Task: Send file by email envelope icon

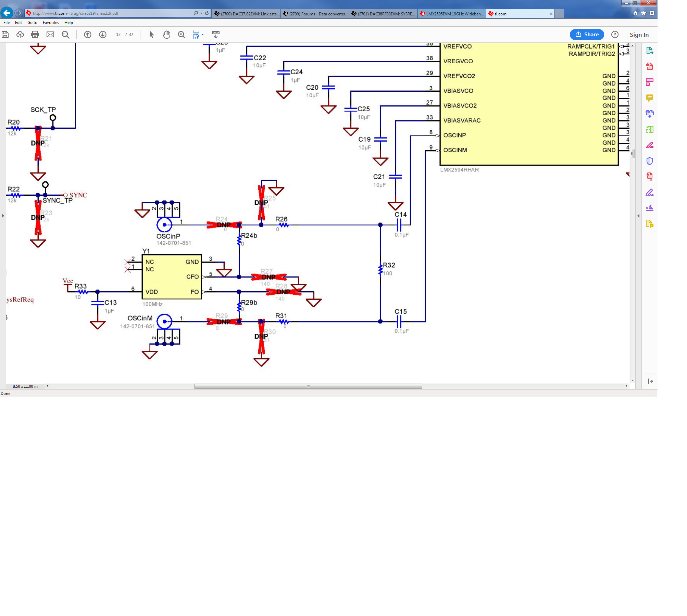Action: [x=50, y=35]
